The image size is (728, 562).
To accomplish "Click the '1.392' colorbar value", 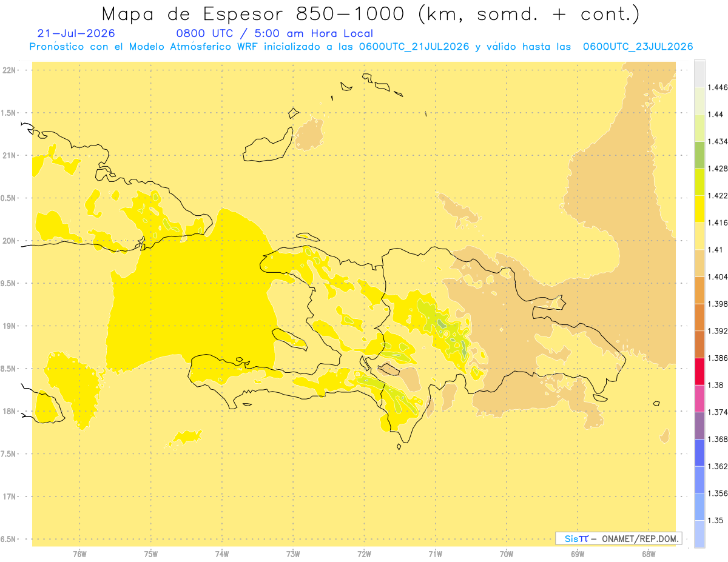I will (717, 331).
